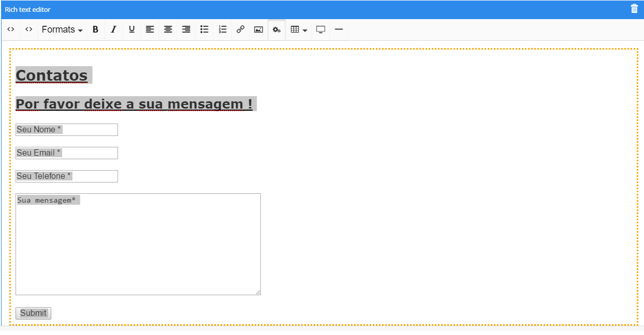Toggle bold formatting
644x335 pixels.
point(95,29)
